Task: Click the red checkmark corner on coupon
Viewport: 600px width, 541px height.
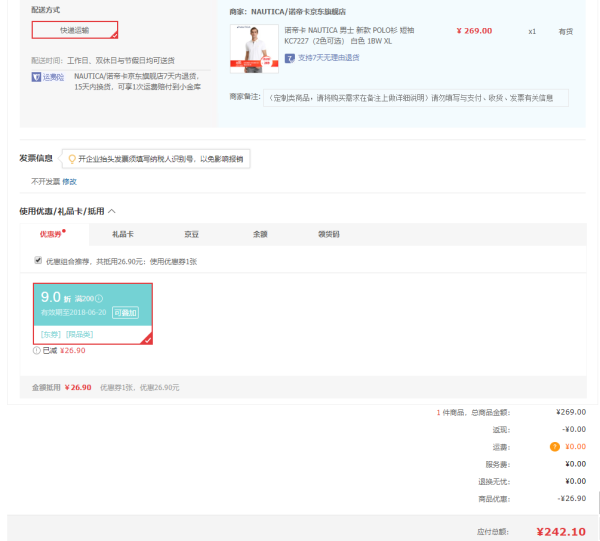Action: click(x=147, y=339)
